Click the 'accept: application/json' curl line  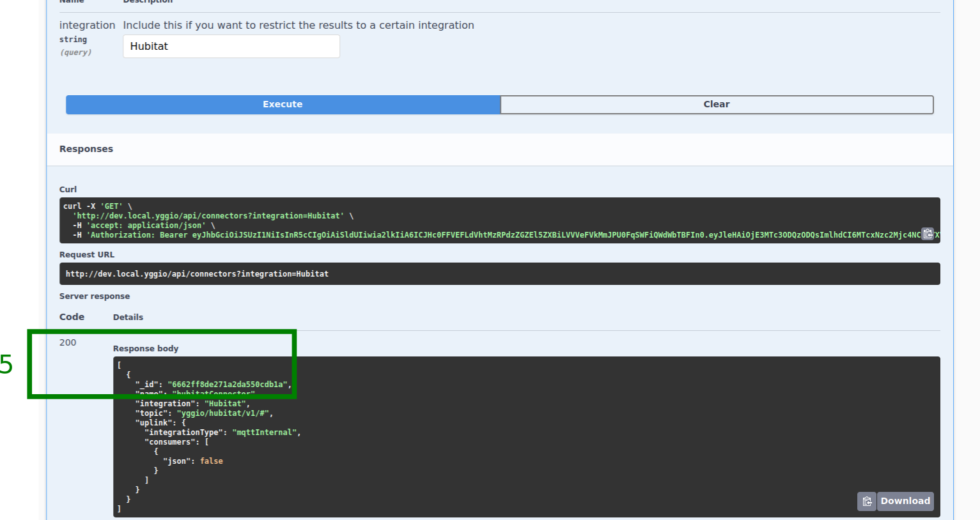[144, 226]
